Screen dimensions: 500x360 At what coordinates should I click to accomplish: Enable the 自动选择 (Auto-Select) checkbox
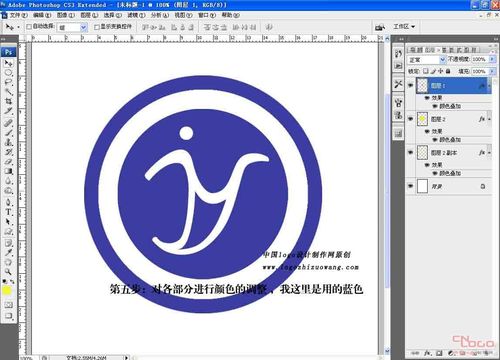29,26
